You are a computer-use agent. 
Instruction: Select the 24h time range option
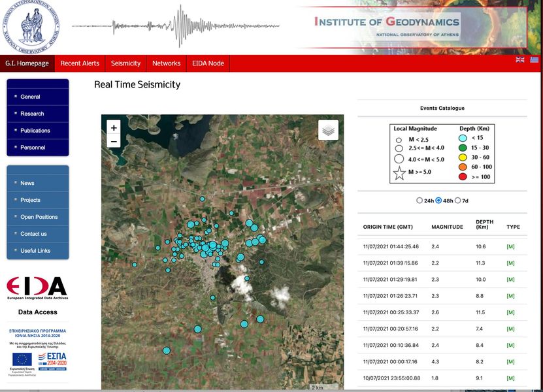pos(419,201)
